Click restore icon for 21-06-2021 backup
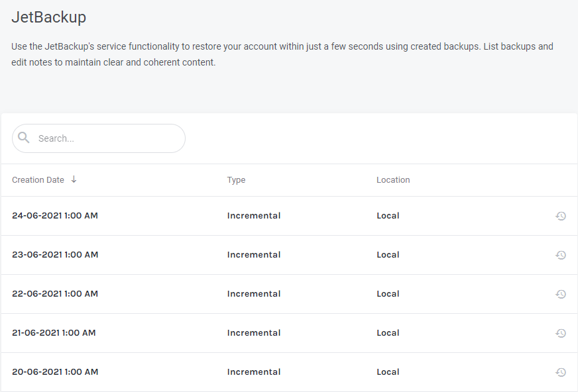This screenshot has width=578, height=392. click(561, 333)
